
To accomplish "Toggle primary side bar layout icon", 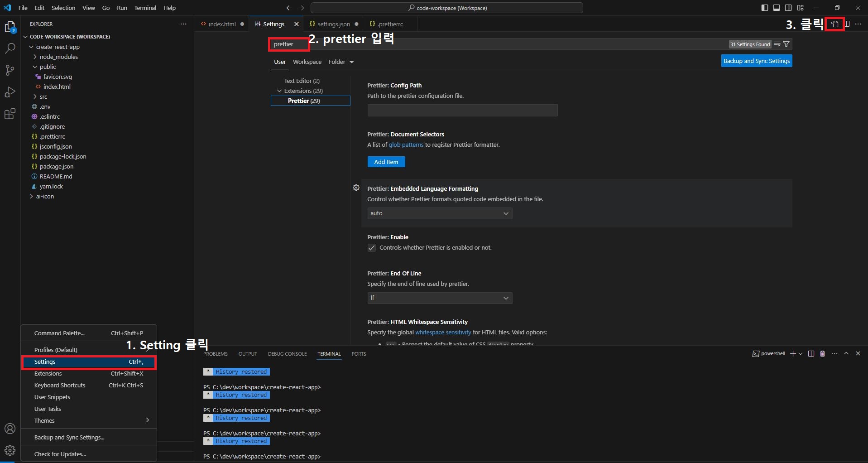I will pos(765,8).
